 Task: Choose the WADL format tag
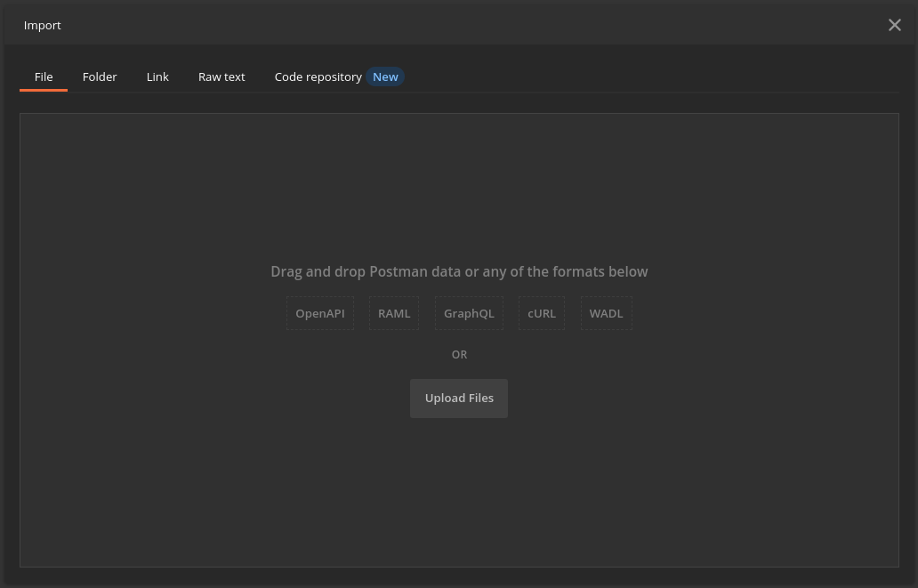pos(606,313)
